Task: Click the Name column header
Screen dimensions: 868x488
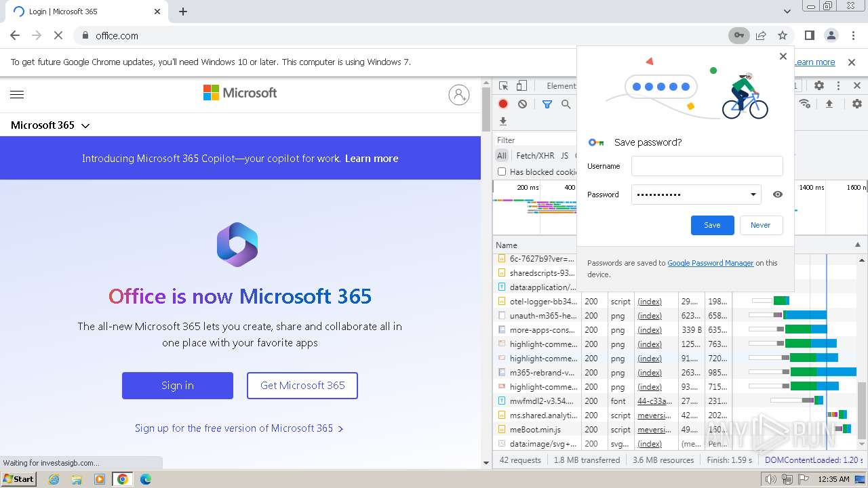Action: 535,245
